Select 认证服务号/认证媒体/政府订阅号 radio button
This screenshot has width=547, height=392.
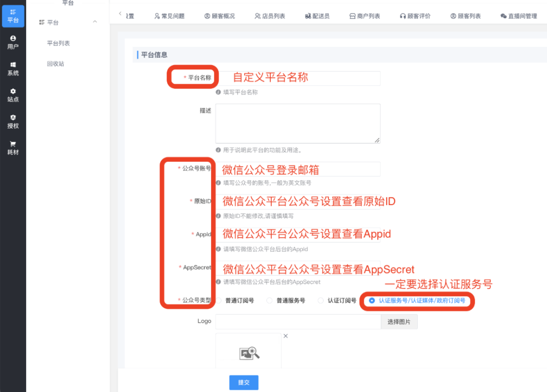(x=372, y=301)
